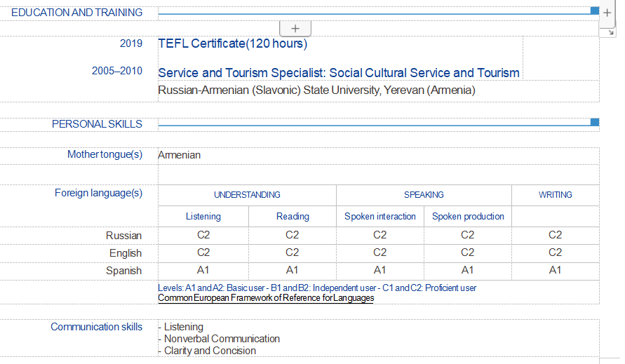
Task: Click the TEFL Certificate(120 hours) title
Action: (233, 43)
